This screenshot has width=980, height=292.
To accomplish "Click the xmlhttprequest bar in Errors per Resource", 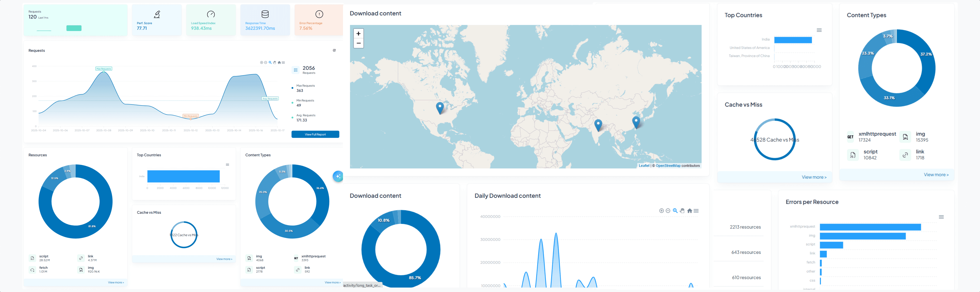I will pyautogui.click(x=870, y=227).
